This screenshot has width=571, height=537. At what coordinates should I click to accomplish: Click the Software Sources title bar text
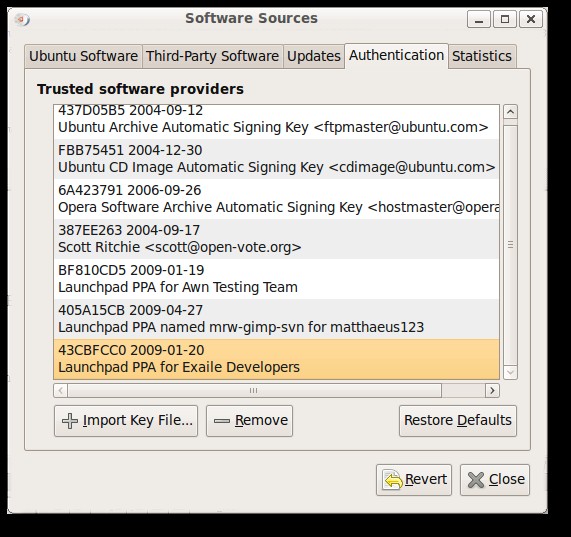pos(251,19)
